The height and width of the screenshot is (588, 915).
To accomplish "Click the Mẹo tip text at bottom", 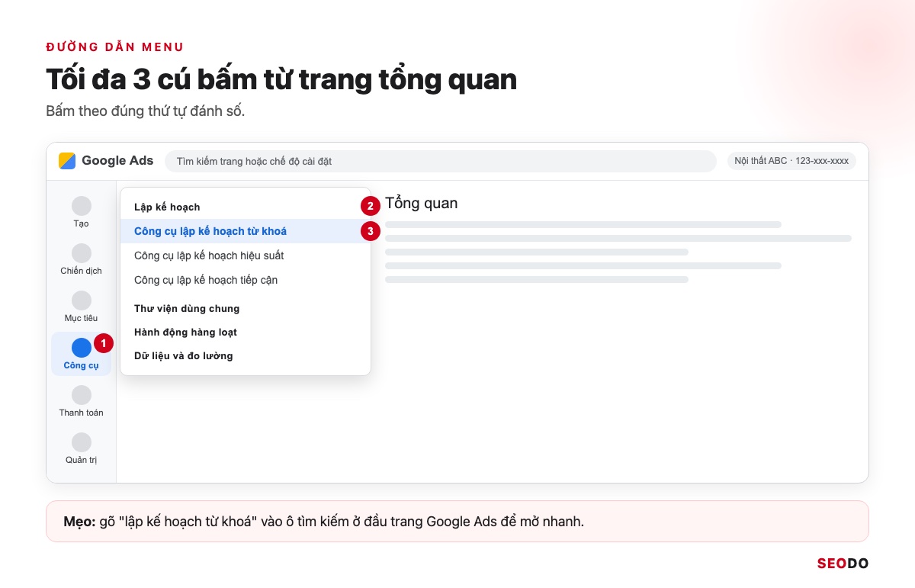I will [323, 522].
